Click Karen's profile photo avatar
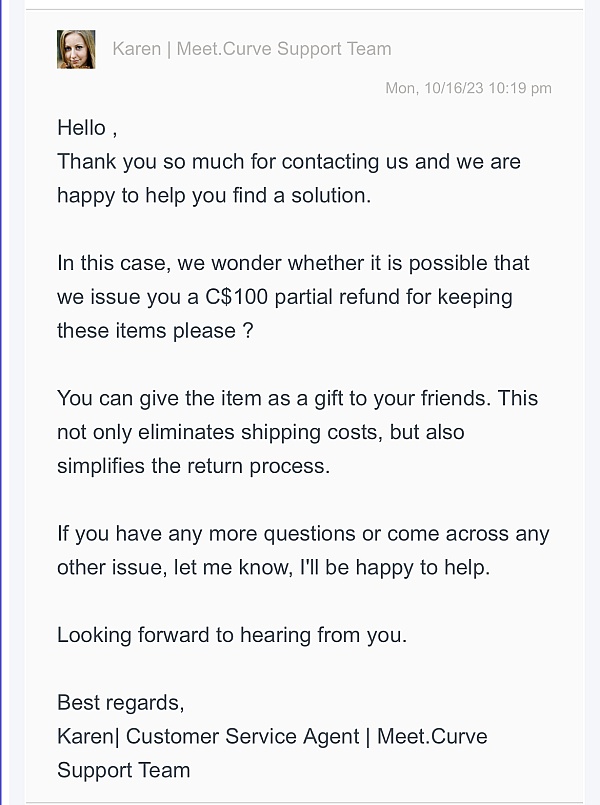This screenshot has width=600, height=805. coord(76,49)
